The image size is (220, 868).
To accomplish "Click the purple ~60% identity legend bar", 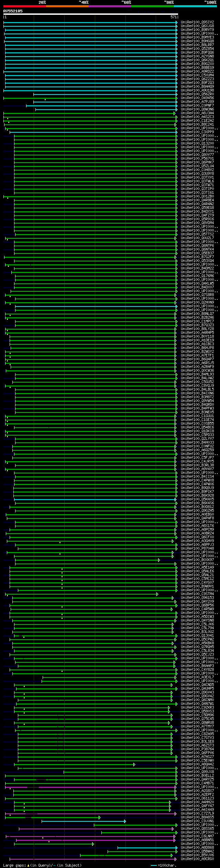I will [x=110, y=6].
